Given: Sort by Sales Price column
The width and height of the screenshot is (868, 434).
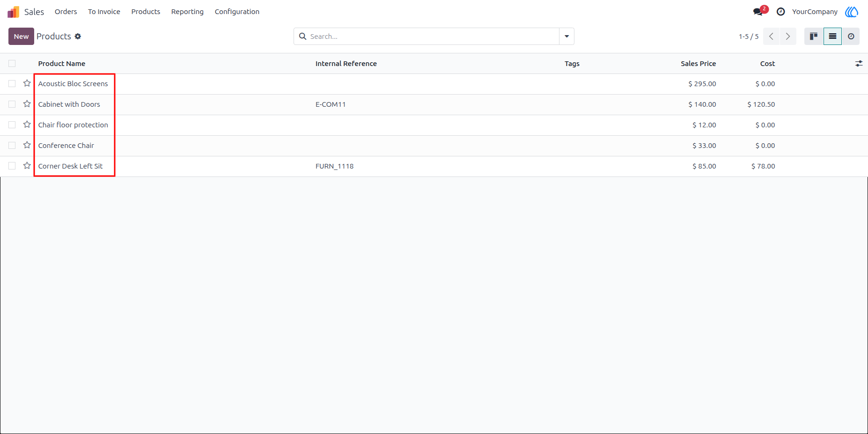Looking at the screenshot, I should (x=698, y=64).
